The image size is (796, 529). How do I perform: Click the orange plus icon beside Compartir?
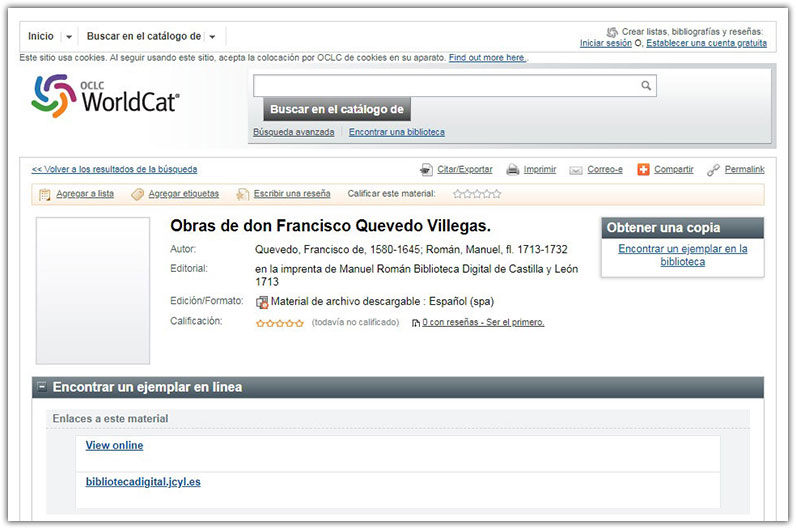click(643, 170)
